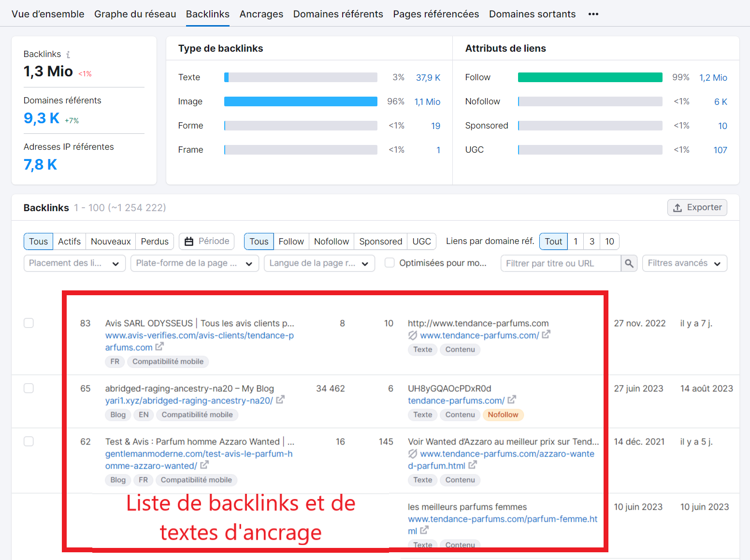Open the avis-verifies.com backlink URL
Viewport: 750px width, 560px height.
(200, 335)
